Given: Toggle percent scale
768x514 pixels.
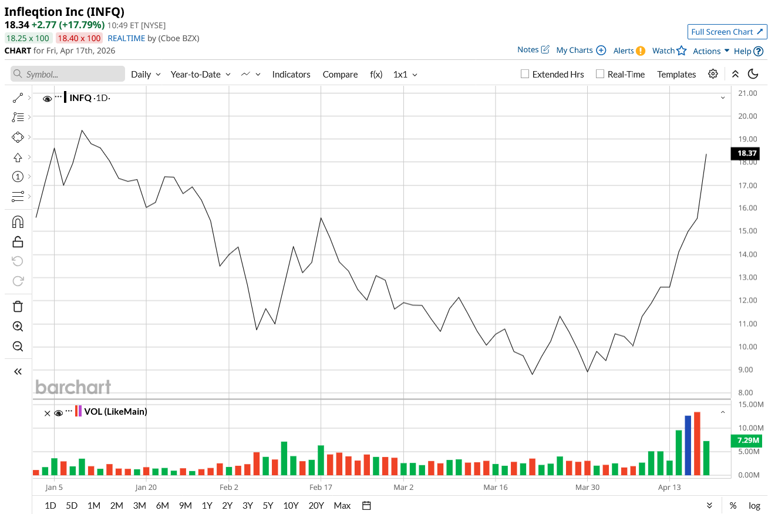Looking at the screenshot, I should pos(733,505).
